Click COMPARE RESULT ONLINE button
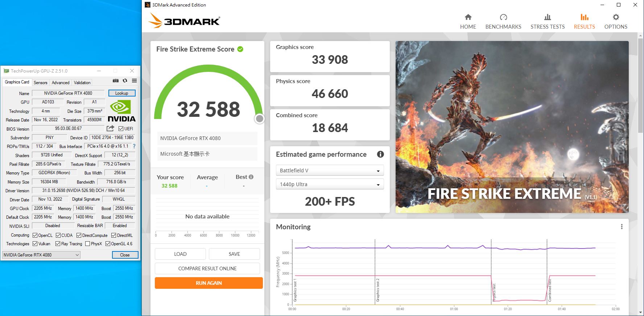 tap(207, 268)
